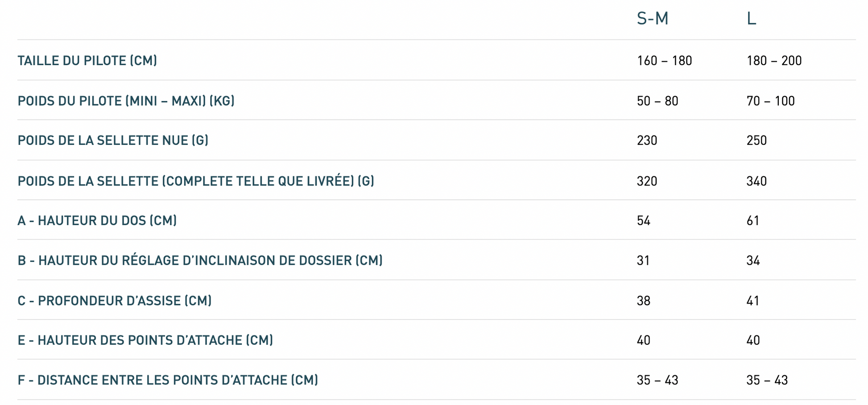Select the COMPLETE TELLE QUE LIVRÉE row label

coord(196,181)
